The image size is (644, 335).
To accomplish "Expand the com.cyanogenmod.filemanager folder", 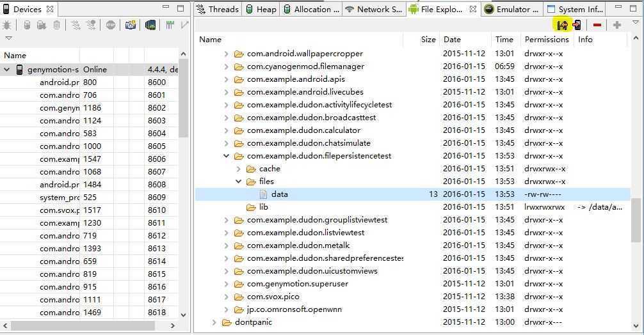I will pos(226,66).
